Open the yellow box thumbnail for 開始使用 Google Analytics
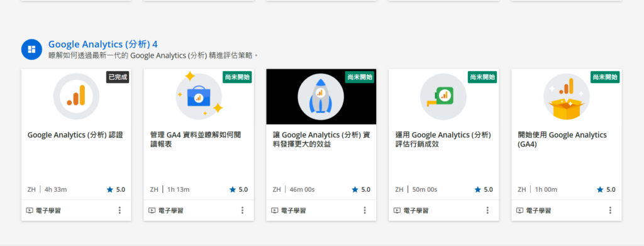Viewport: 644px width, 246px height. [567, 96]
